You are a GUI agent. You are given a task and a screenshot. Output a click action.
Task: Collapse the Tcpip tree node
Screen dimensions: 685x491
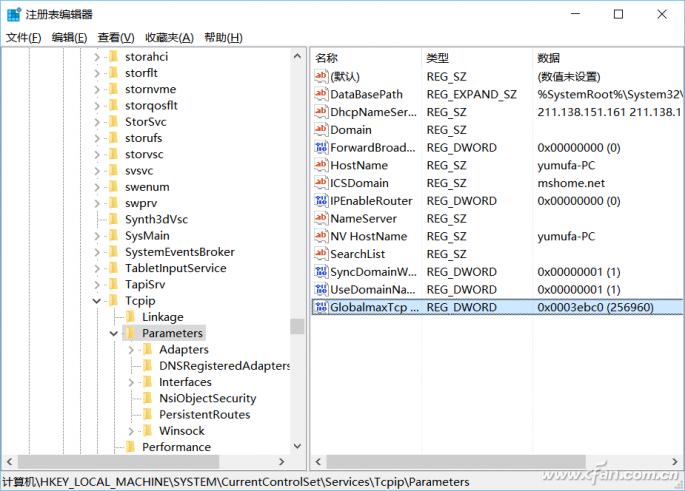(97, 301)
